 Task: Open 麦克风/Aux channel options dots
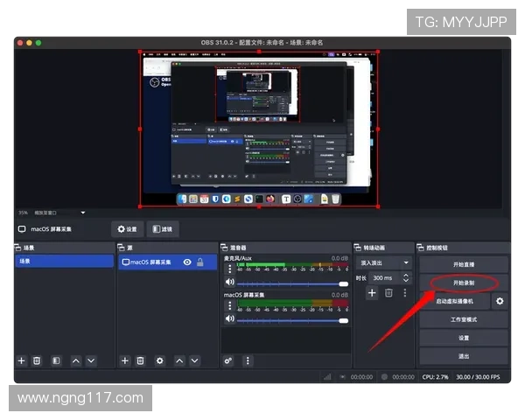pyautogui.click(x=229, y=269)
